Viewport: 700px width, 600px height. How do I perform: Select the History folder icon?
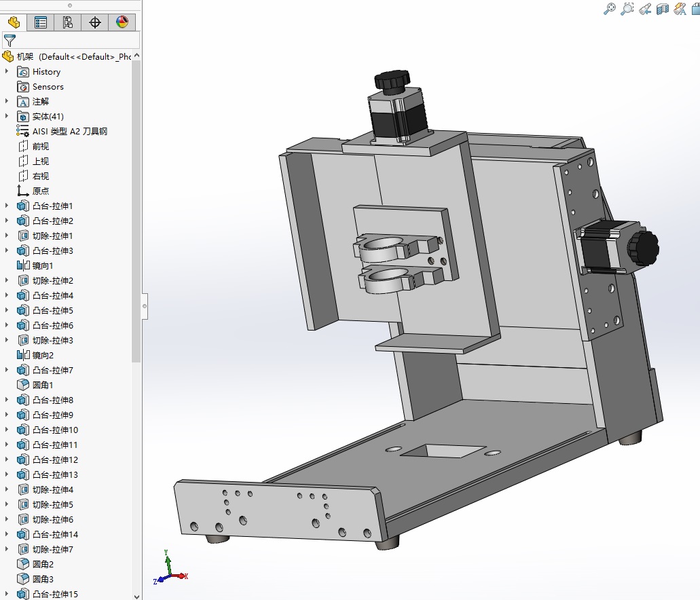click(23, 71)
